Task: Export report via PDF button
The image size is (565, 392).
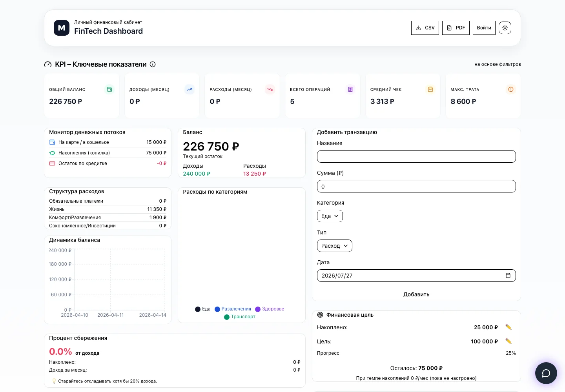Action: click(x=456, y=28)
